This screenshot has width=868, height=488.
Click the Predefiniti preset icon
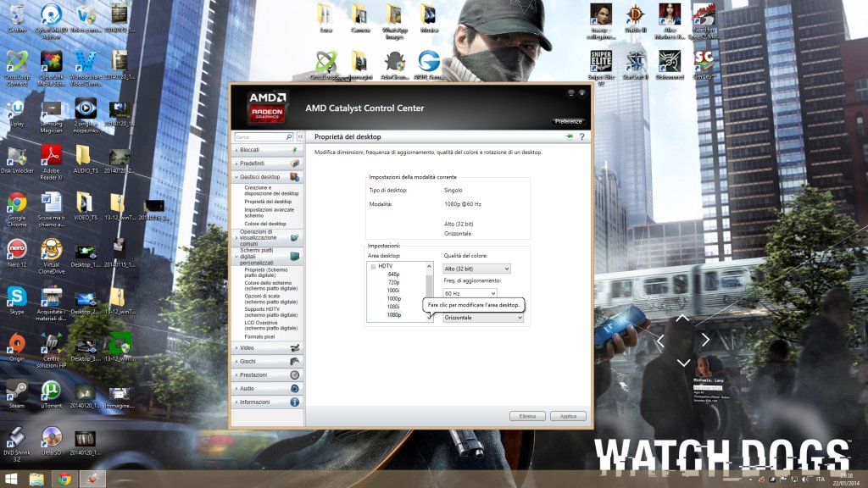coord(294,164)
